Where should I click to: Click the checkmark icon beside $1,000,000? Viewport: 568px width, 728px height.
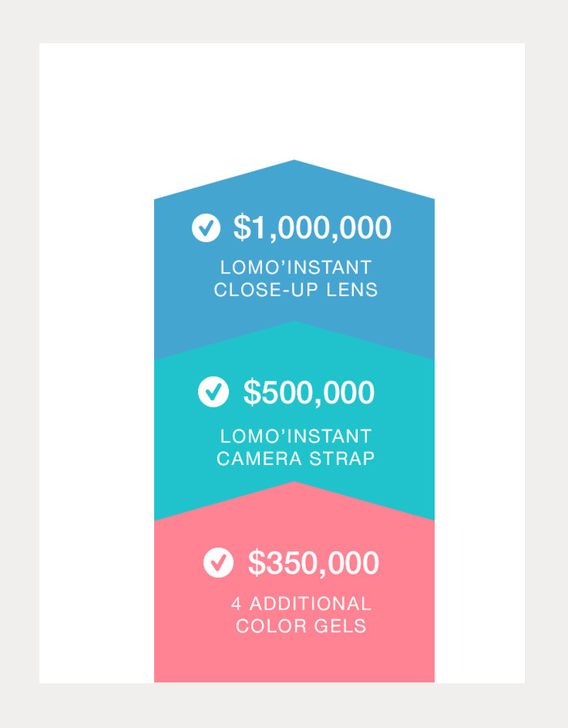tap(206, 227)
